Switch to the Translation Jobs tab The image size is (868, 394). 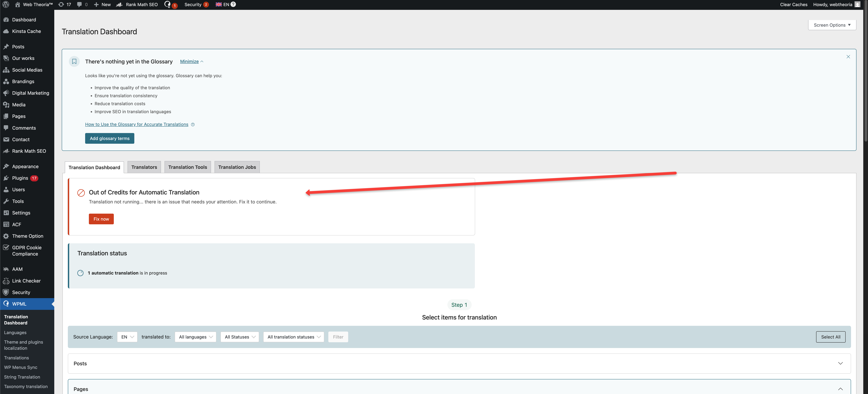click(x=237, y=167)
